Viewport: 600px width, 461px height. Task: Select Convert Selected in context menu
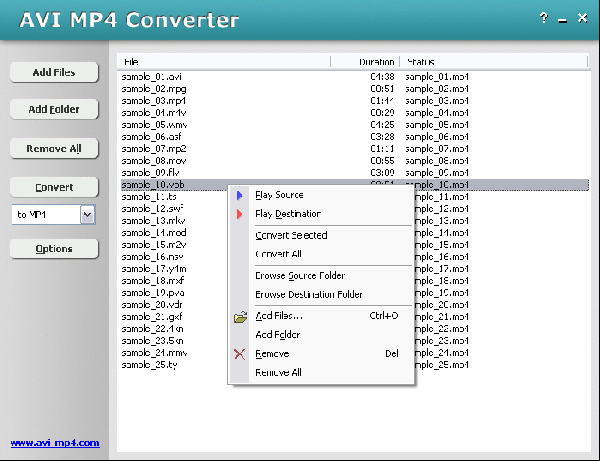click(x=291, y=236)
